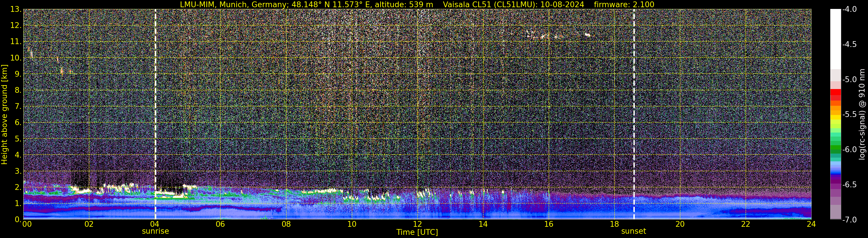Click the '11.' tick on the height axis
This screenshot has height=238, width=868.
pos(16,41)
